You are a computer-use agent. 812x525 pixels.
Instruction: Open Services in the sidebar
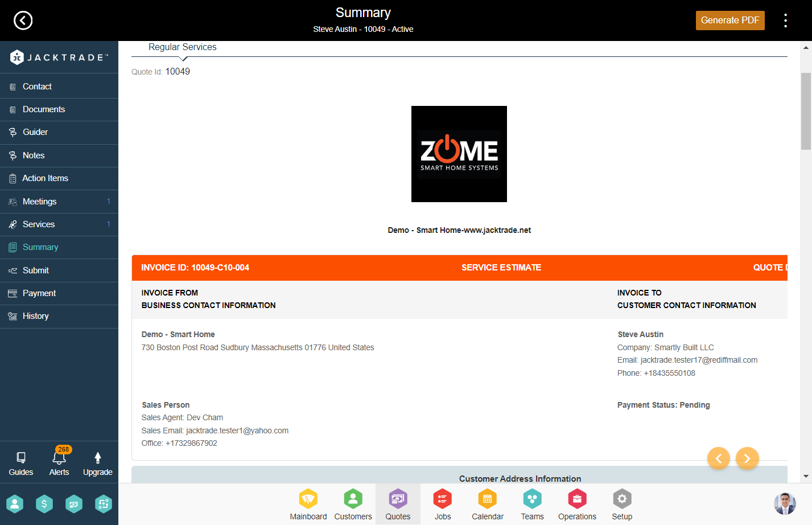59,224
